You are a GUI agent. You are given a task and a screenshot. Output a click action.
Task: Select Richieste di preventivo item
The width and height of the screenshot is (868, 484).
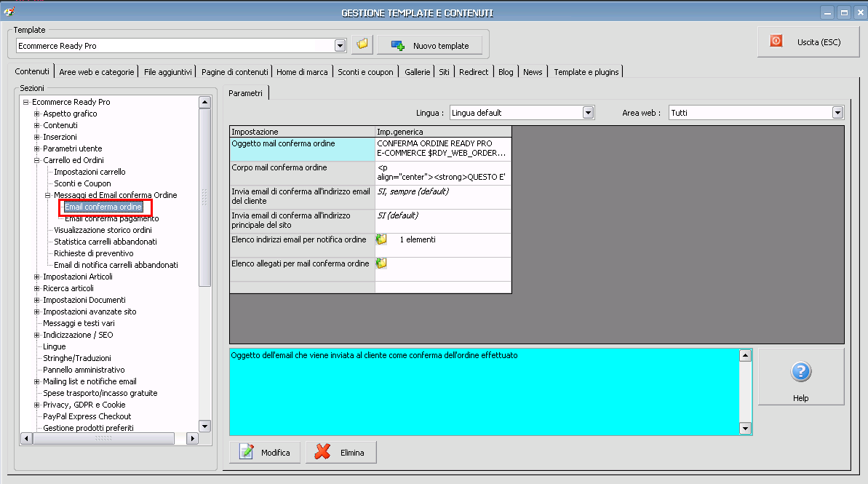coord(94,253)
